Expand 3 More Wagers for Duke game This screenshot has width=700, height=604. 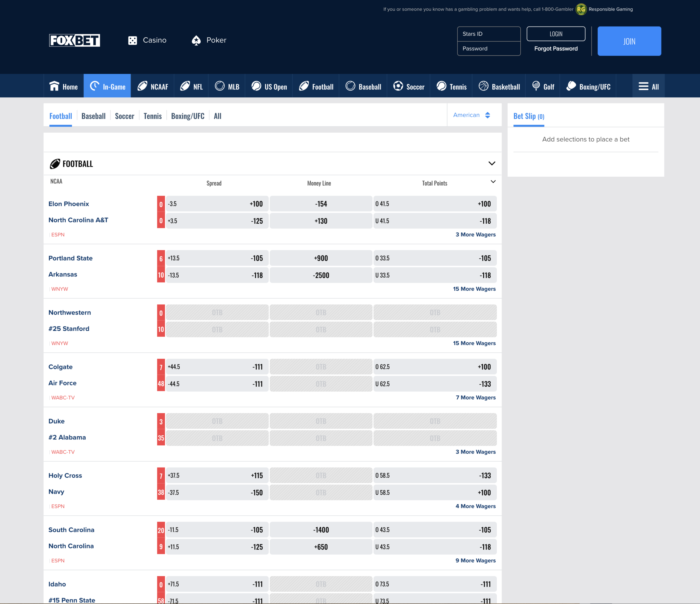click(475, 452)
